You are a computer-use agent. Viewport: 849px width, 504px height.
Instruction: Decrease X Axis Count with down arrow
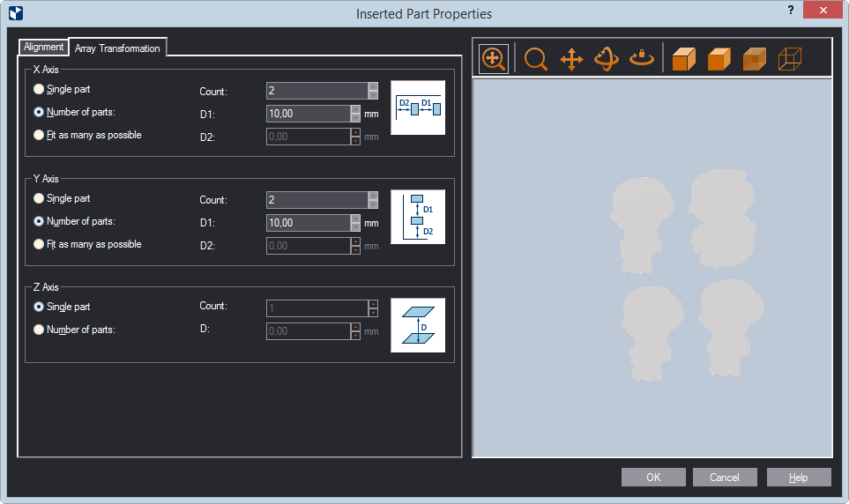373,95
